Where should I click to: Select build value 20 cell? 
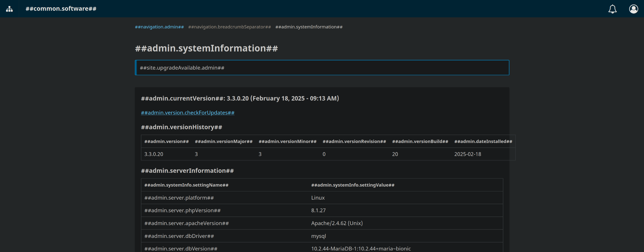click(x=395, y=154)
